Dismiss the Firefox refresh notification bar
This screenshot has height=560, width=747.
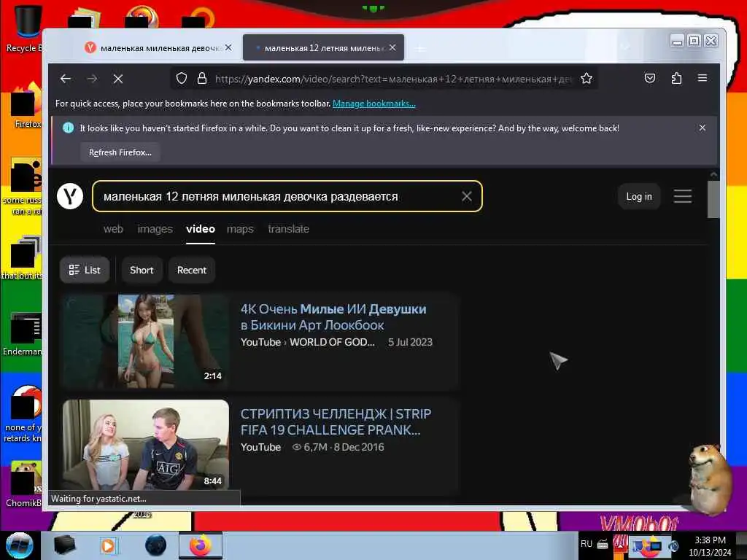(x=703, y=128)
